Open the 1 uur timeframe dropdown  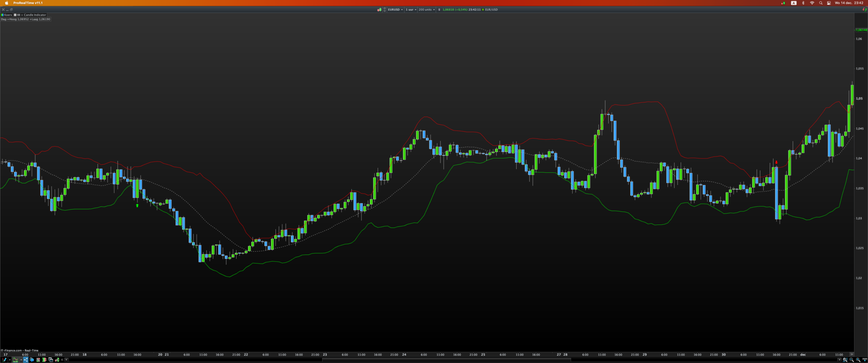[x=411, y=9]
